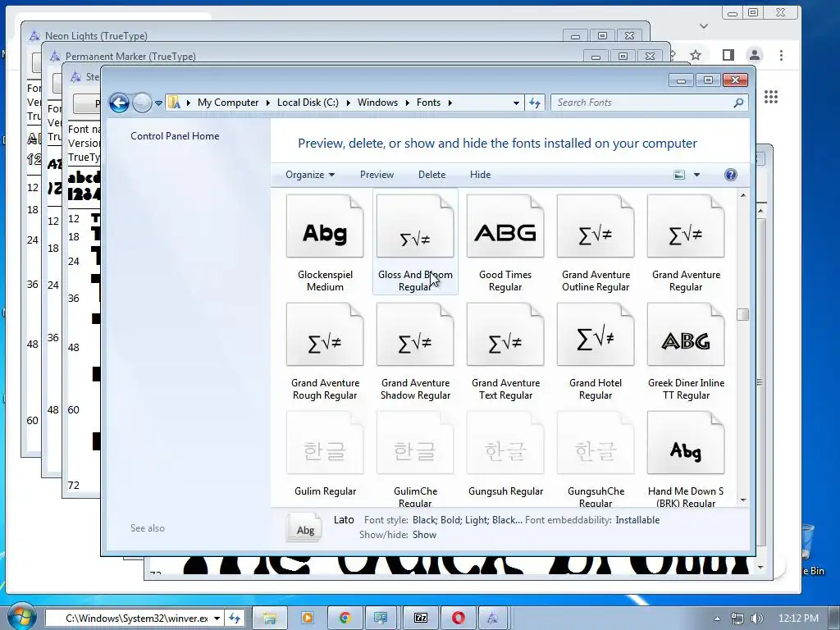Open 7-Zip from the taskbar
The width and height of the screenshot is (840, 630).
coord(421,619)
